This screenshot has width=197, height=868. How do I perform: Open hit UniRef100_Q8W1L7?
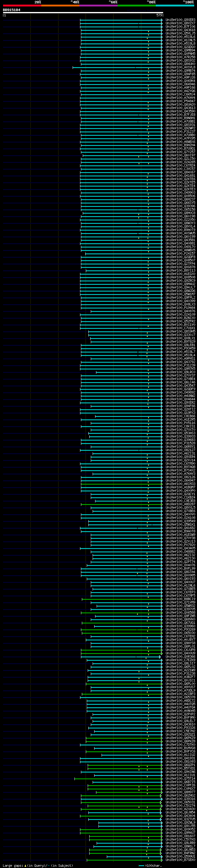point(180,846)
